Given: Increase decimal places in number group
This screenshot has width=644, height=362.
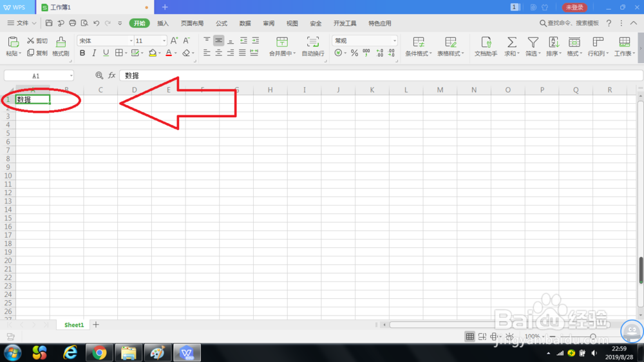Looking at the screenshot, I should 379,53.
